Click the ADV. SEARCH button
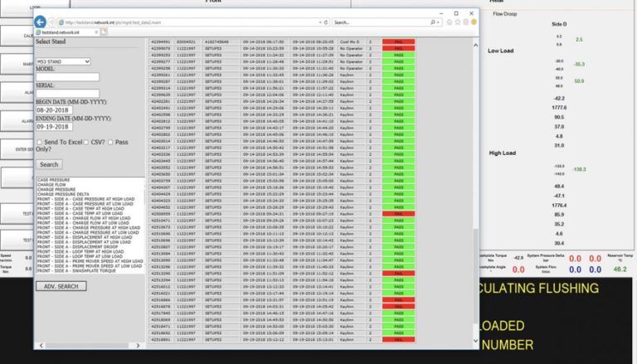Screen dimensions: 637x364 [x=61, y=286]
